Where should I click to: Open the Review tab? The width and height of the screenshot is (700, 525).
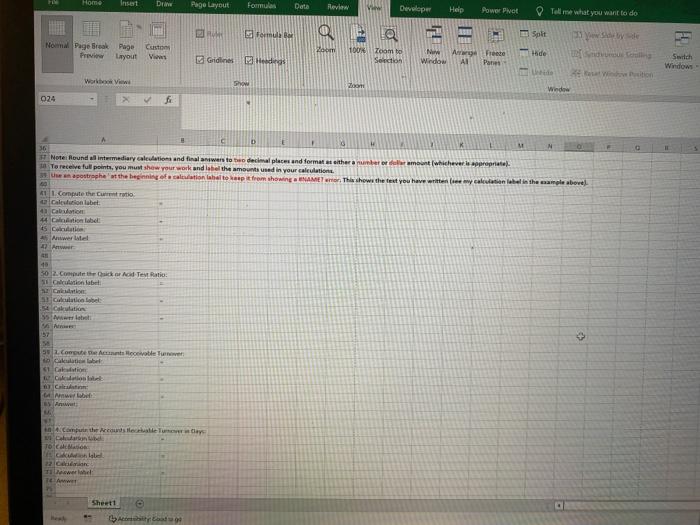[x=338, y=7]
